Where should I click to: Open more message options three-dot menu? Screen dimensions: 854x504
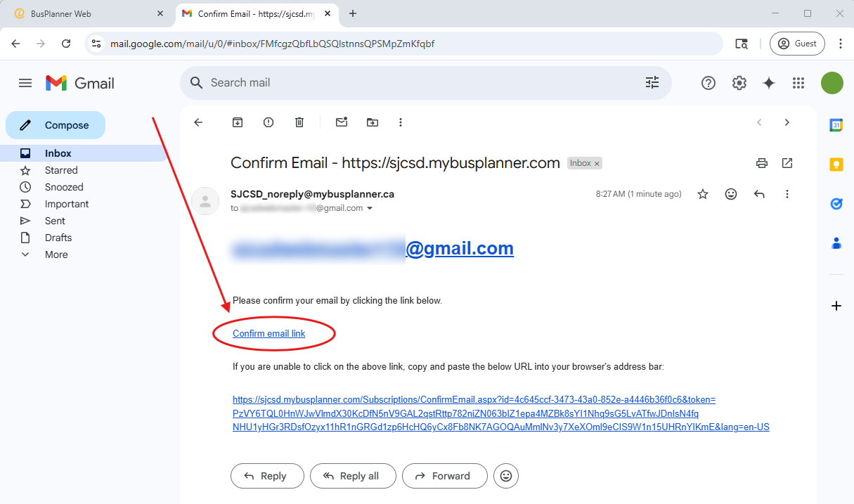pyautogui.click(x=787, y=194)
